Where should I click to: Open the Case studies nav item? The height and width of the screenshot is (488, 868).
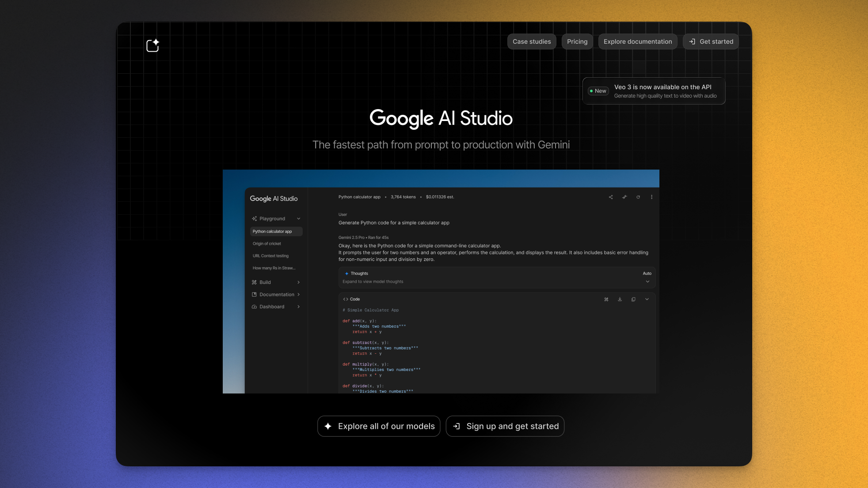532,42
